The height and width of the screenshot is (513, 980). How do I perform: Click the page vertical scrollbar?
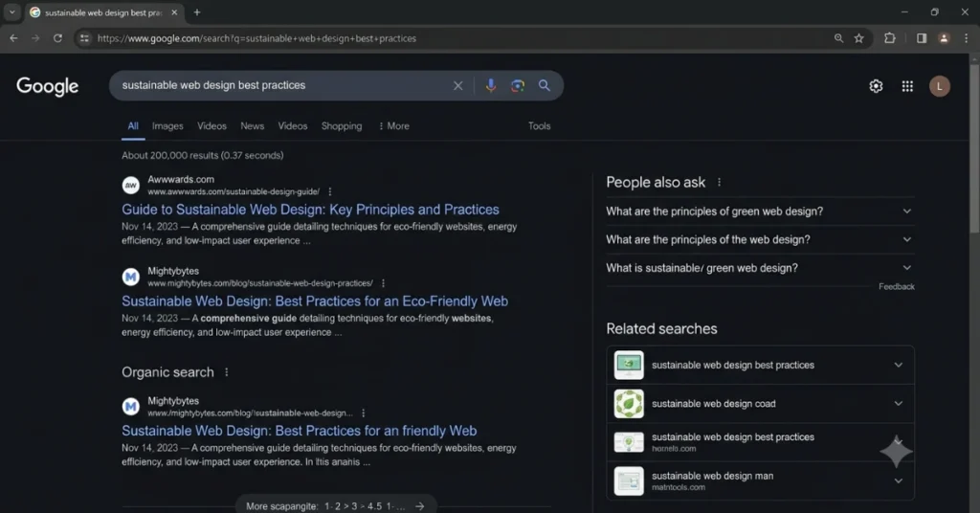coord(974,148)
